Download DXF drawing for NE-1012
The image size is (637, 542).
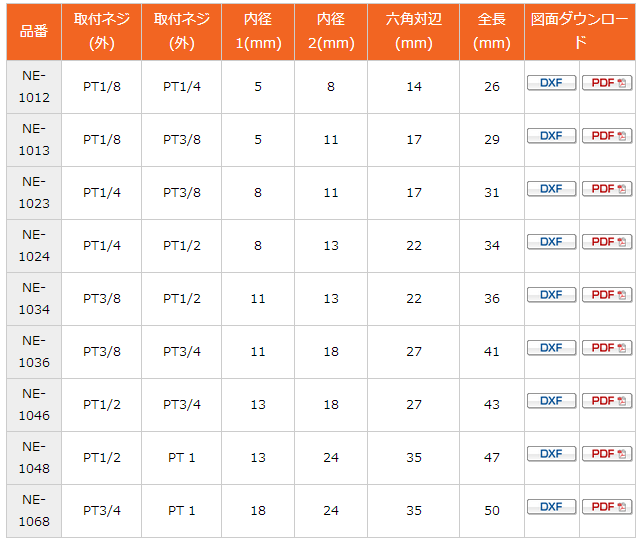click(x=551, y=83)
